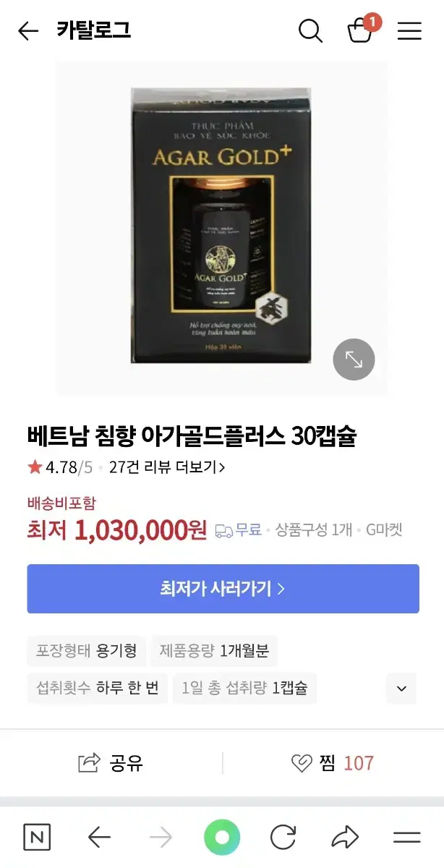Screen dimensions: 444x868
Task: Go back using browser bar arrow
Action: [99, 838]
